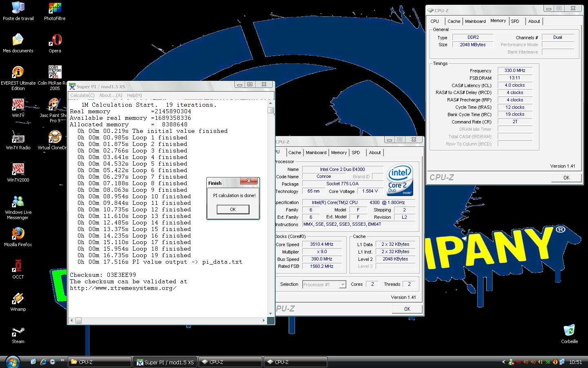Viewport: 588px width, 368px height.
Task: Click the Checksum: 03E3EE99 line
Action: pos(103,275)
